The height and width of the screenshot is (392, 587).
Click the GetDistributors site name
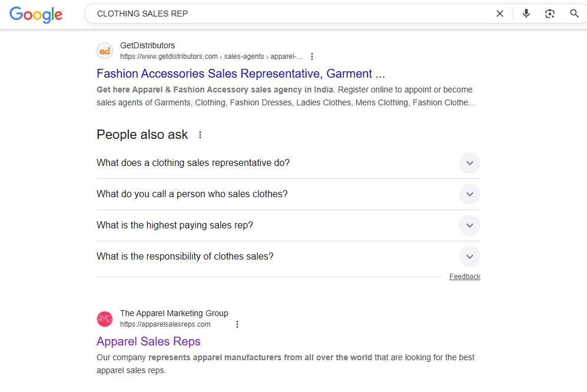(148, 46)
